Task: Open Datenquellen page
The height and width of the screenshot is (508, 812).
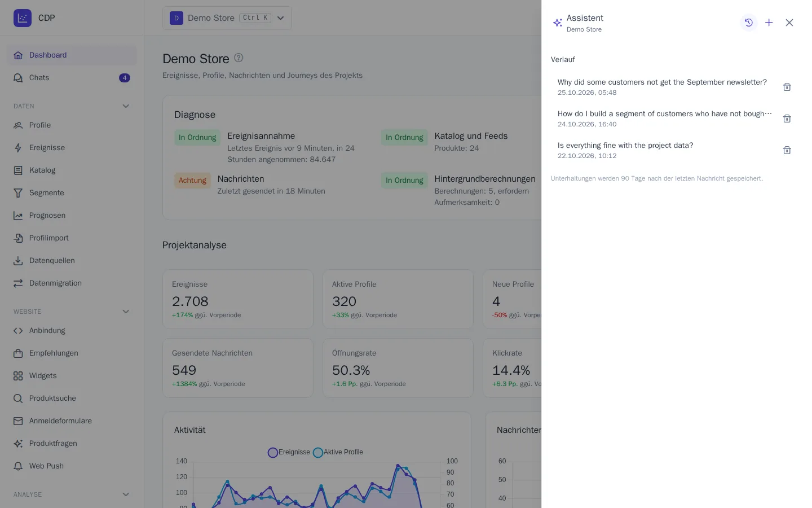Action: [72, 261]
